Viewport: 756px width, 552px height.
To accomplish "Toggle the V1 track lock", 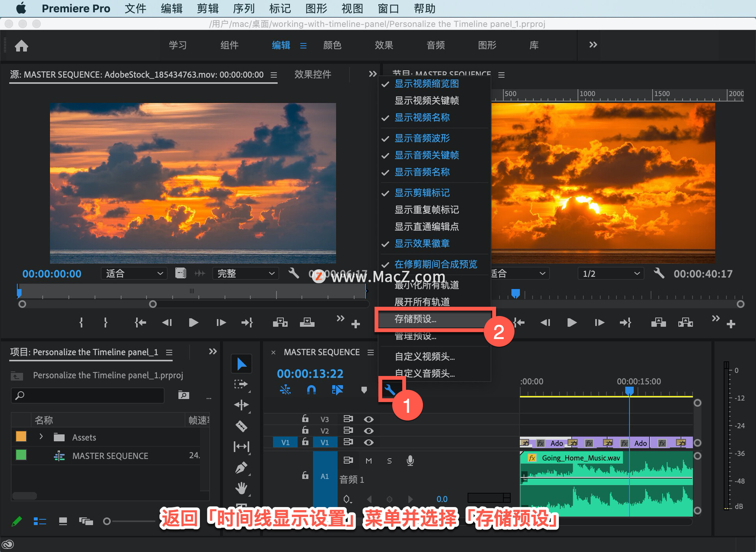I will pos(305,442).
